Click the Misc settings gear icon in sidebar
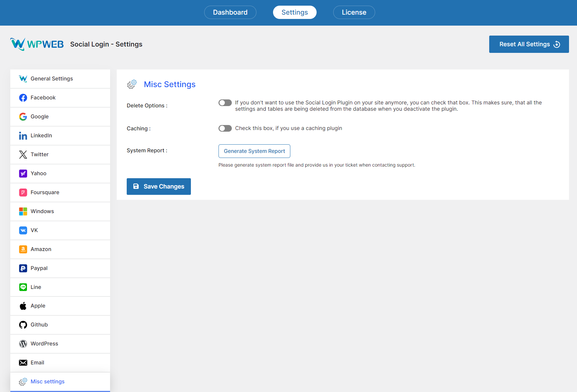This screenshot has width=577, height=392. click(x=23, y=382)
